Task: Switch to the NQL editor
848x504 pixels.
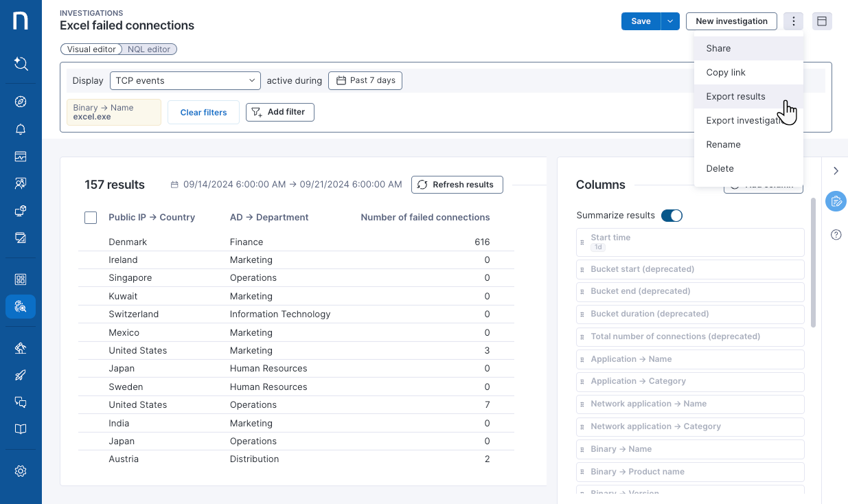Action: (149, 49)
